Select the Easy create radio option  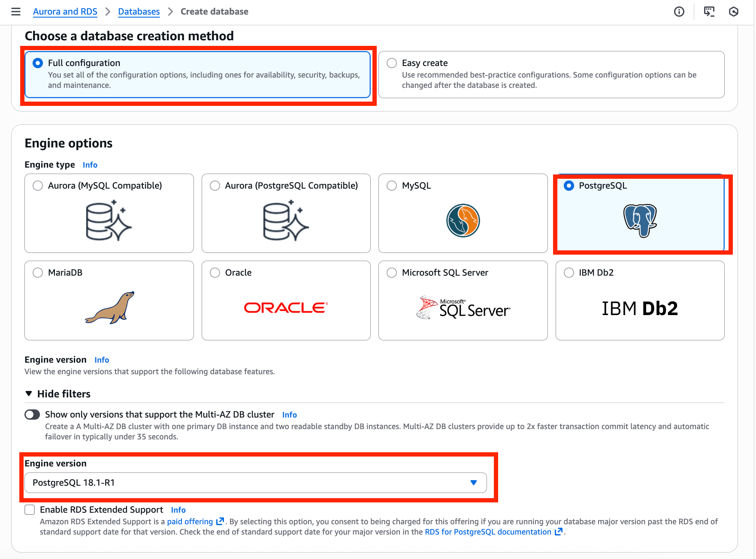coord(392,63)
